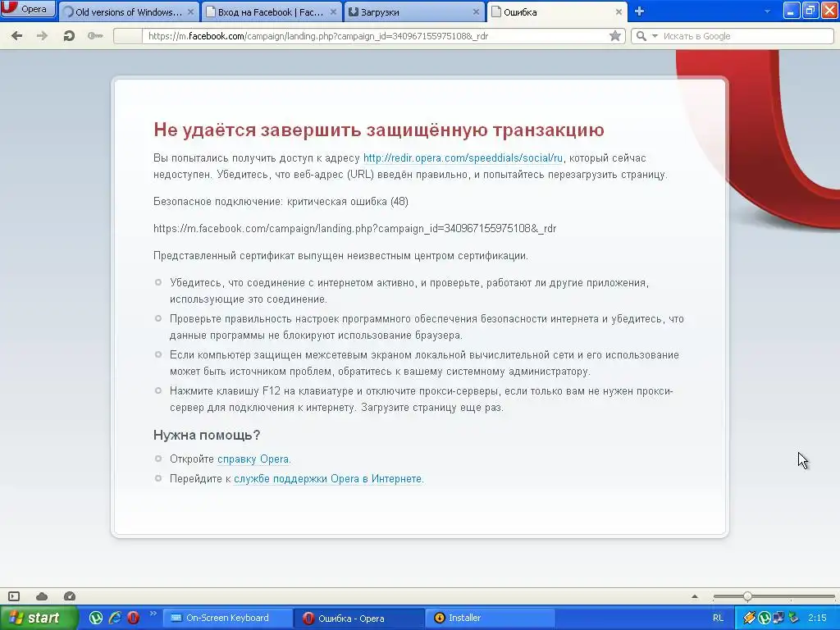Open the Opera main menu button
This screenshot has height=630, width=840.
click(x=28, y=8)
